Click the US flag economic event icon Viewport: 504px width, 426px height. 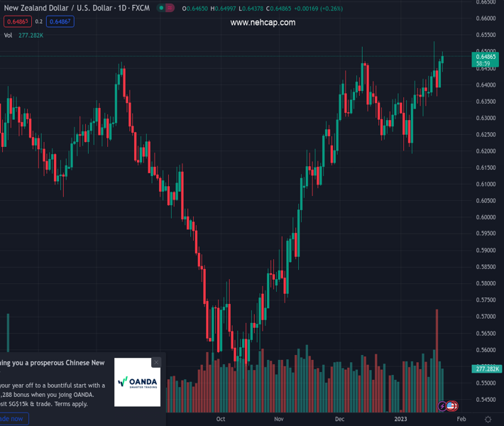[451, 406]
